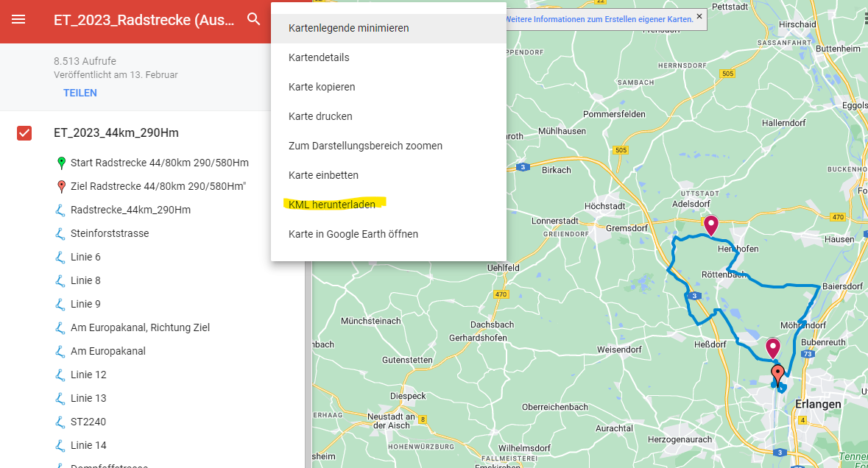
Task: Open the hamburger main menu
Action: (x=18, y=20)
